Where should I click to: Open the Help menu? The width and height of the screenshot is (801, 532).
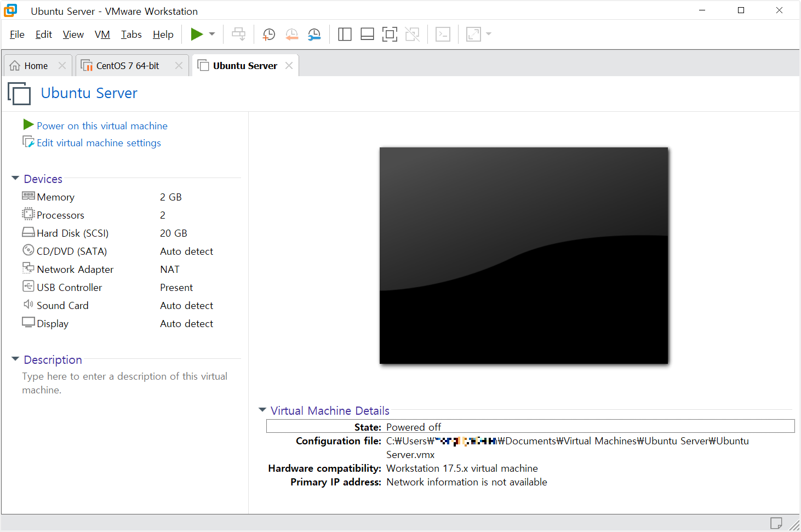coord(163,35)
